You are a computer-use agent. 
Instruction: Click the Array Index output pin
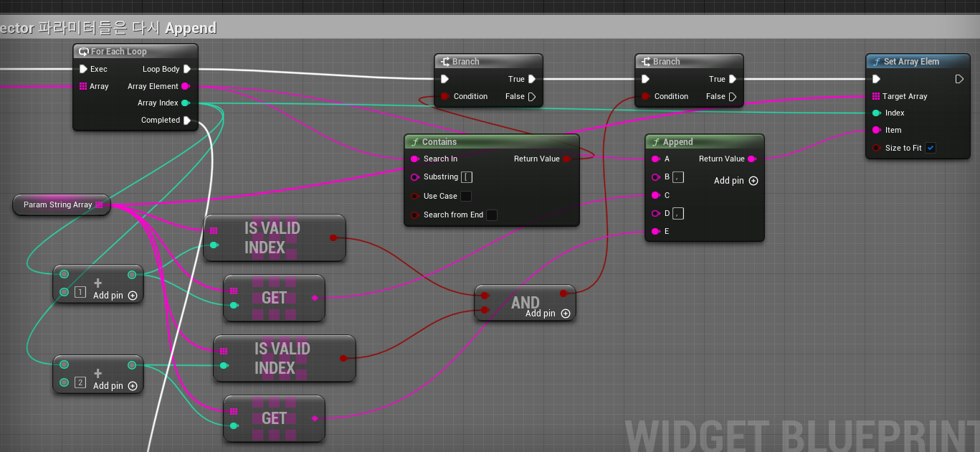[x=186, y=103]
